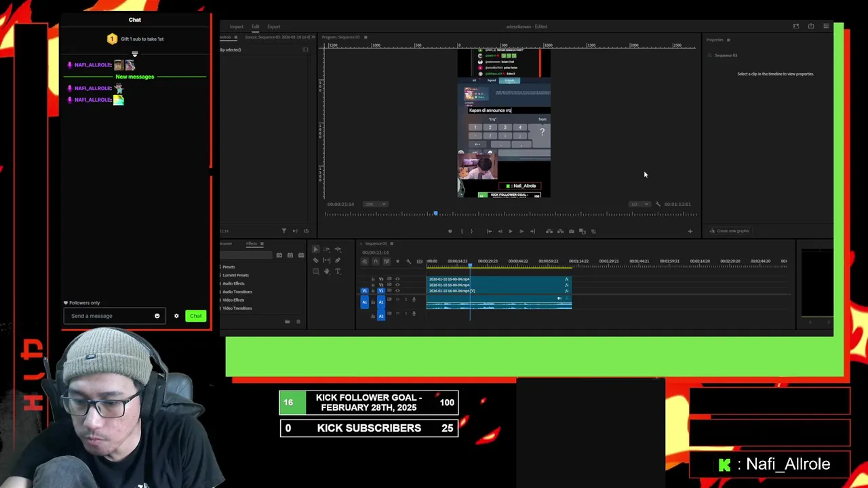The height and width of the screenshot is (488, 868).
Task: Select the Track Select Forward tool
Action: coord(326,249)
